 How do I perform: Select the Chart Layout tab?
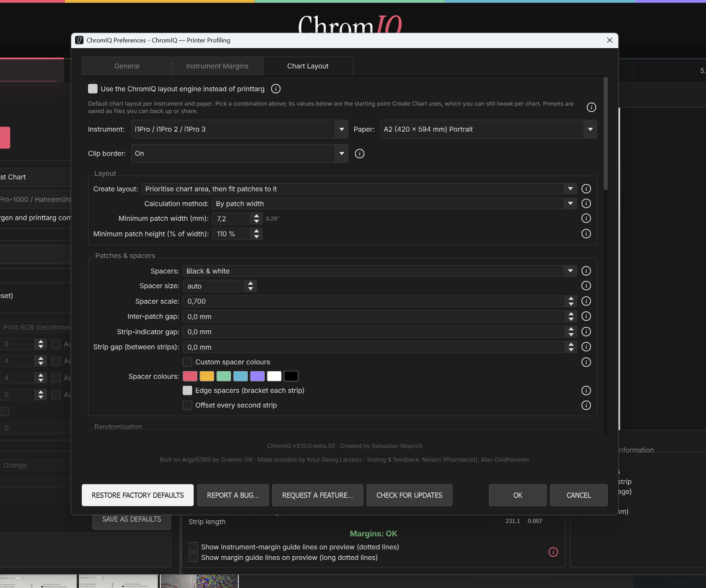point(308,67)
